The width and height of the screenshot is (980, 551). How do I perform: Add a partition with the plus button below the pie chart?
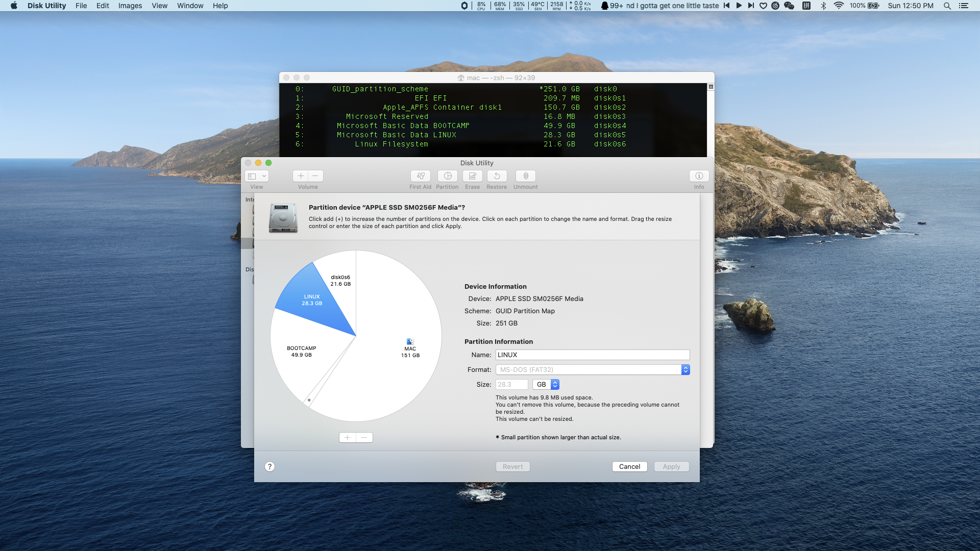coord(347,438)
